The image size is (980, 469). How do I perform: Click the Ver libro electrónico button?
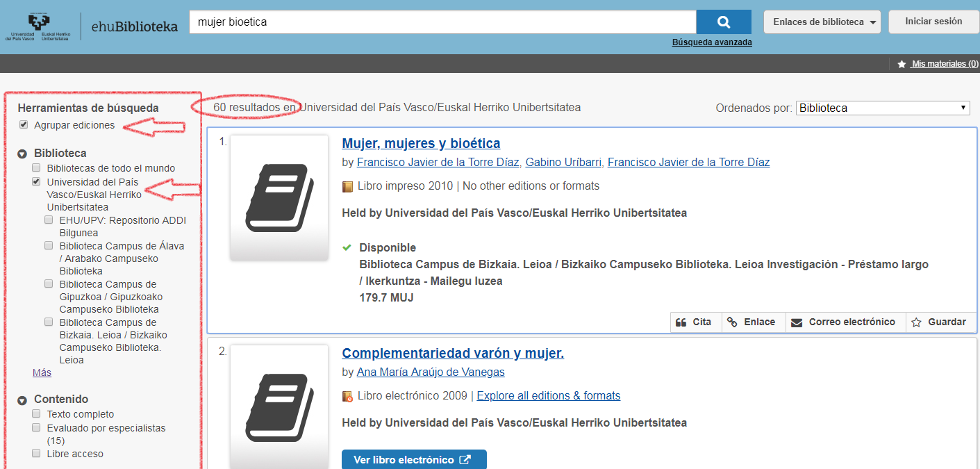click(413, 460)
